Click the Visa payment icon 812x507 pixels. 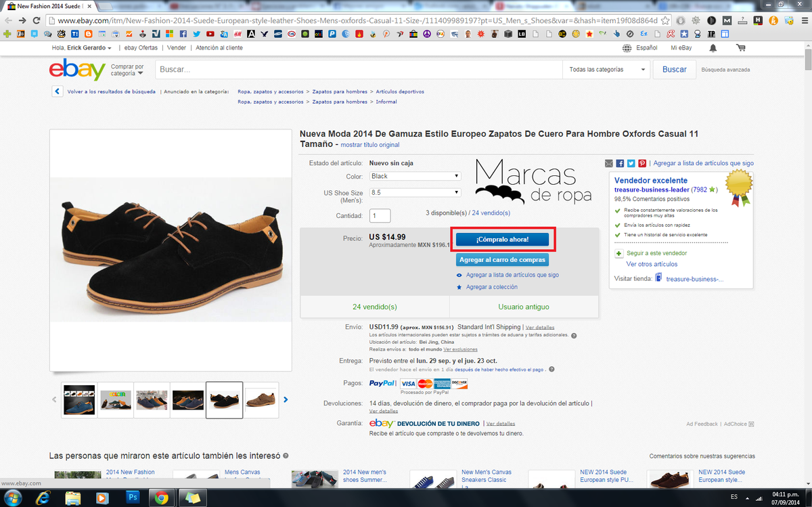(x=409, y=383)
